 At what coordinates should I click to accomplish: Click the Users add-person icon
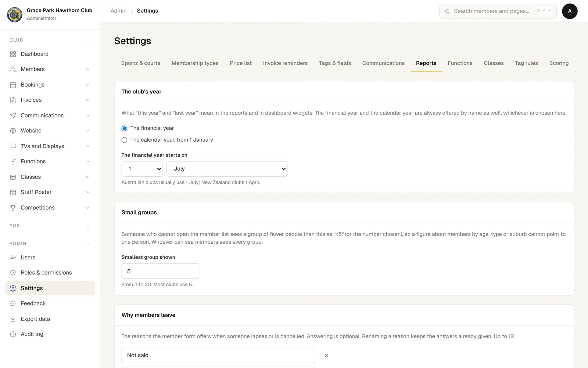coord(13,258)
